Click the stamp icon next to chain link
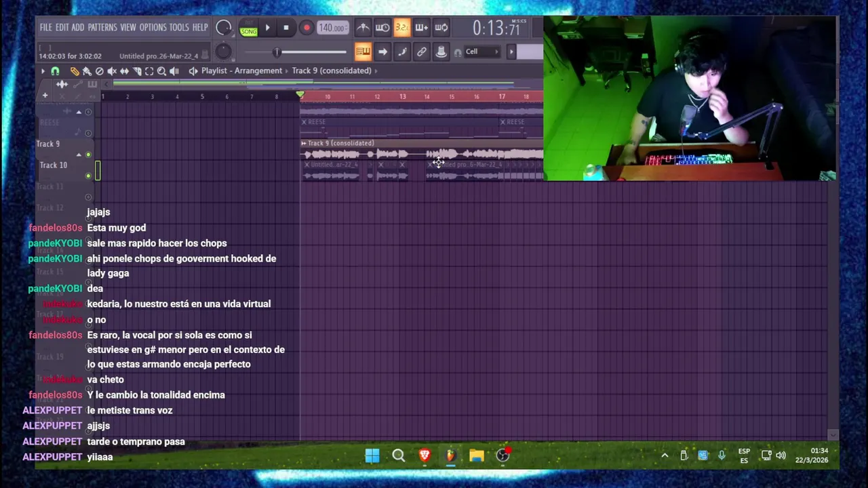 pos(441,52)
